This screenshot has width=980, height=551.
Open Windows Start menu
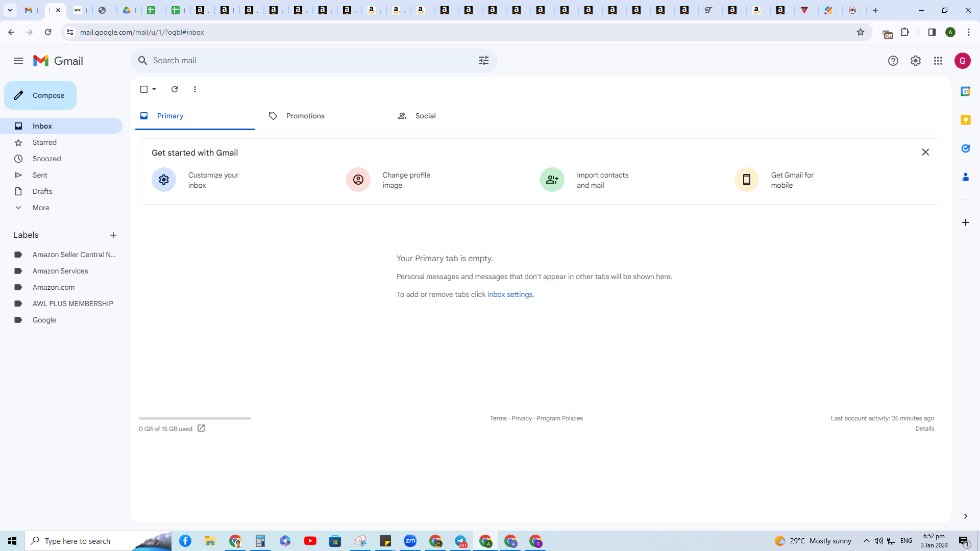click(12, 541)
